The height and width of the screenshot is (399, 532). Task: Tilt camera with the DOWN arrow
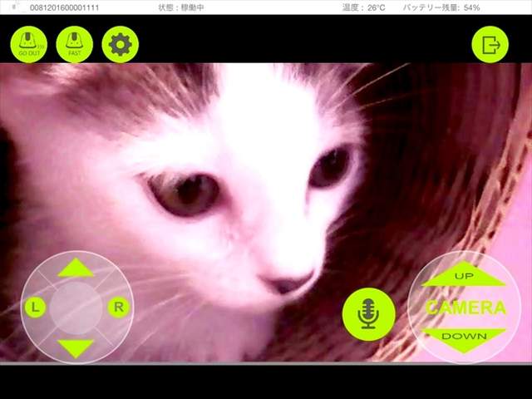464,337
